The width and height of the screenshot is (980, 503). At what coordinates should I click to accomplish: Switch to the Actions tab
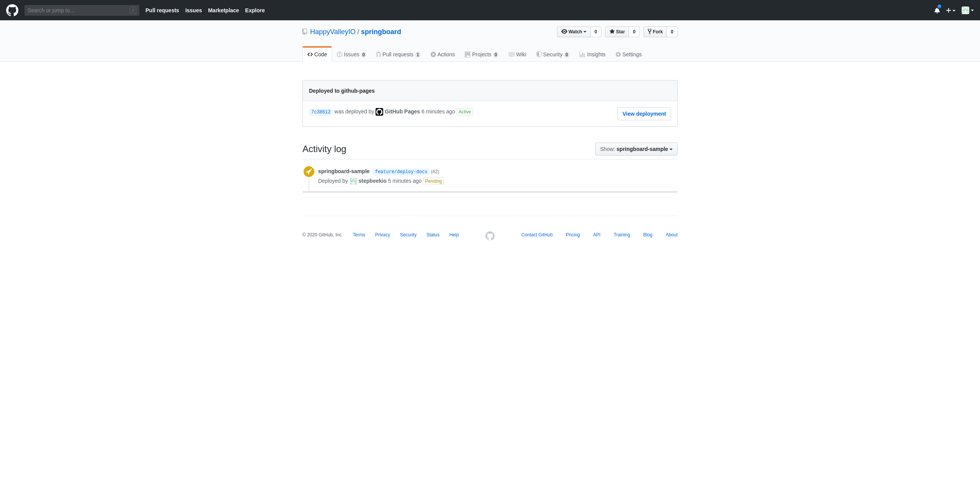tap(443, 54)
